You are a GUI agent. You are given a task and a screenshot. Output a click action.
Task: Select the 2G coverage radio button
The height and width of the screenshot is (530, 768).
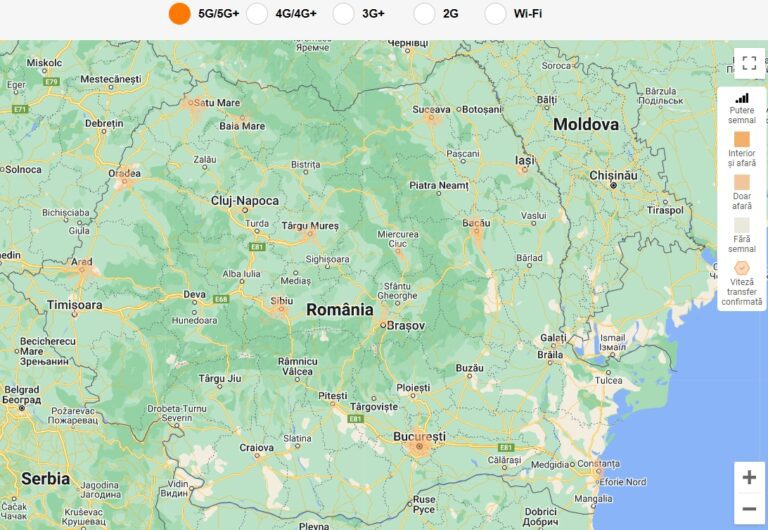pos(424,14)
